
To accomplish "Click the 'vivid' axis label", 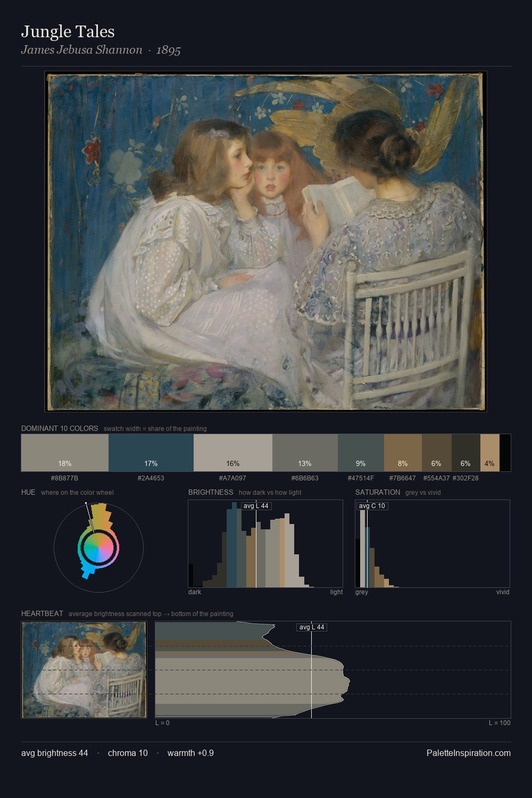I will [503, 592].
